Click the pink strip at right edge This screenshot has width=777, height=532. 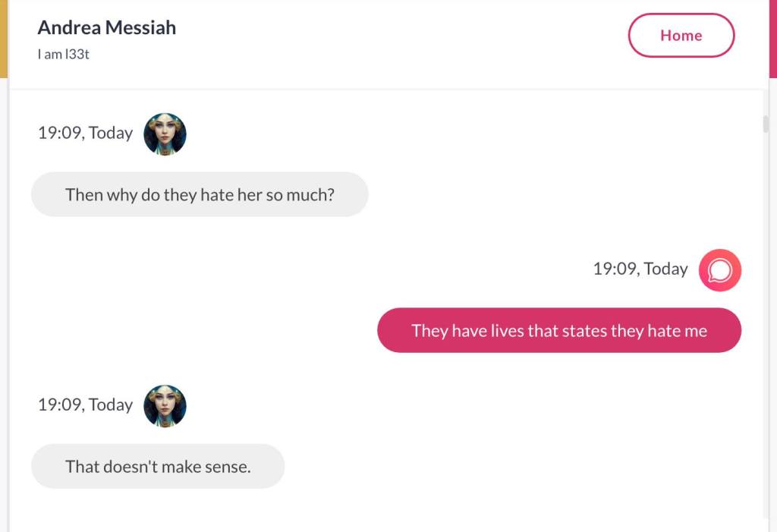pos(772,38)
